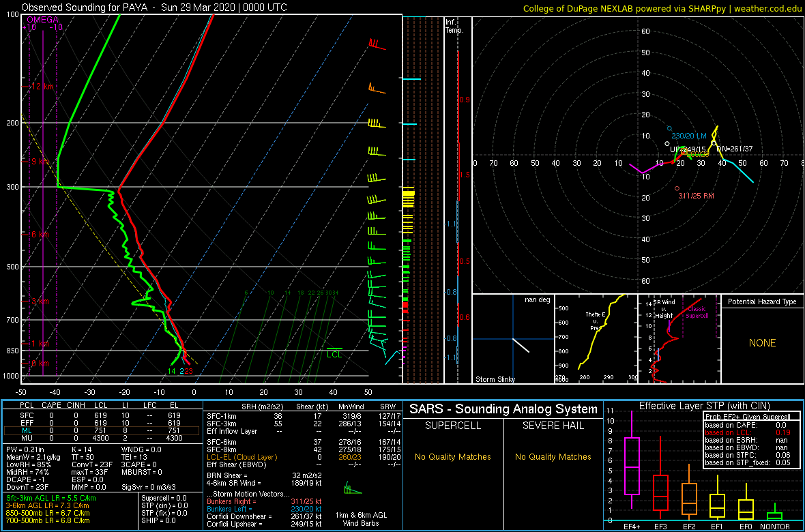The width and height of the screenshot is (805, 532).
Task: Click the SFC-1km shear row
Action: tap(303, 417)
